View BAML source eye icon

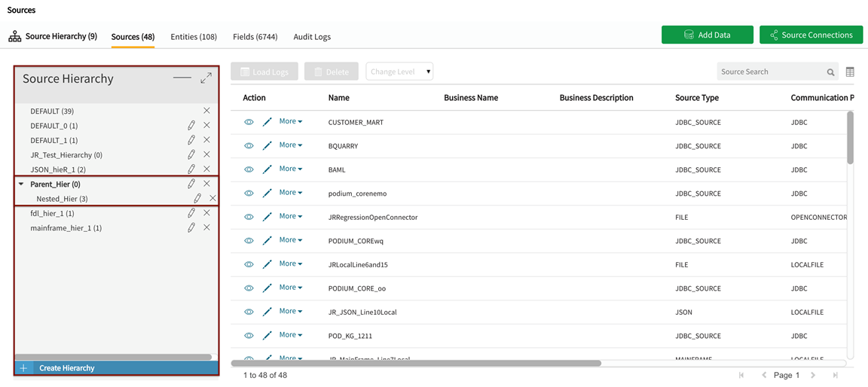tap(249, 169)
